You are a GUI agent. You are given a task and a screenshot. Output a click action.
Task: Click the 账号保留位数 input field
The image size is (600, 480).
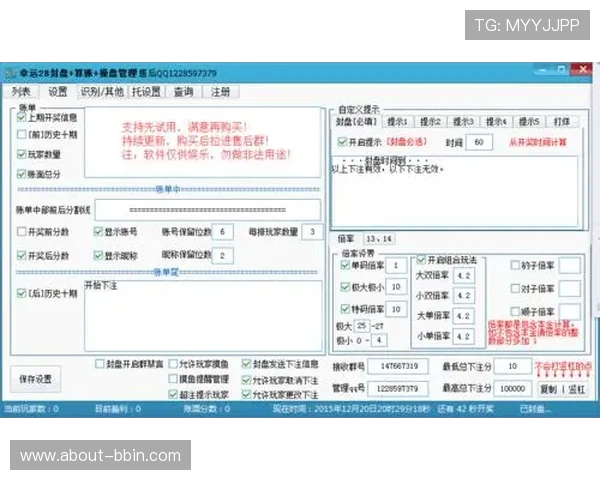point(222,232)
